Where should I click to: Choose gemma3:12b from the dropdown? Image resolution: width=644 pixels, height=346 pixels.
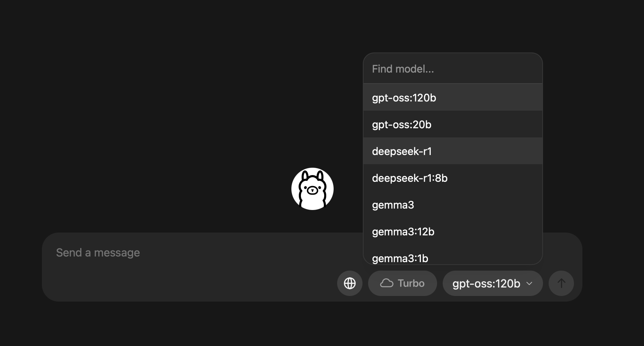(x=453, y=231)
